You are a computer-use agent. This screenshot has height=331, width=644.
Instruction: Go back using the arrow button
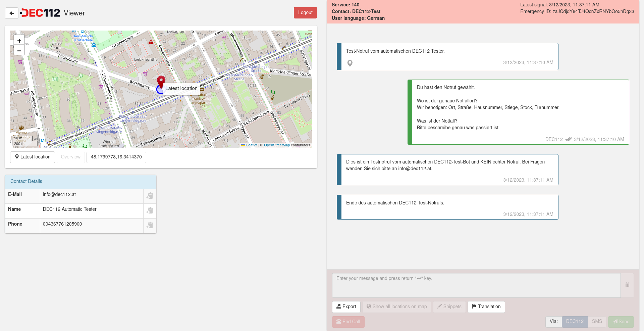[12, 13]
